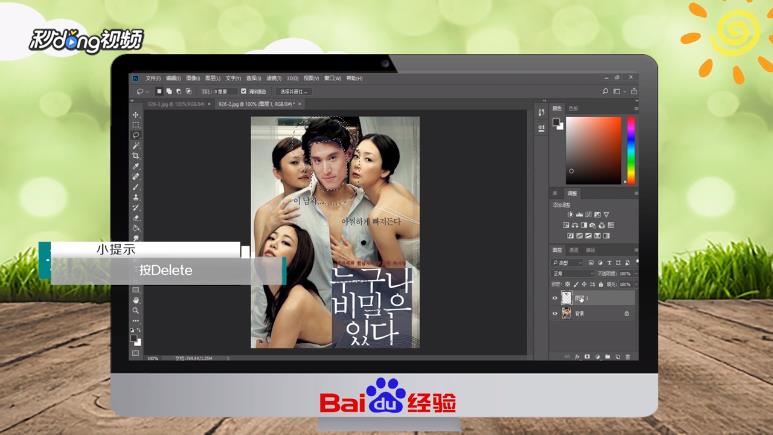Click the new adjustment layer icon

click(597, 357)
